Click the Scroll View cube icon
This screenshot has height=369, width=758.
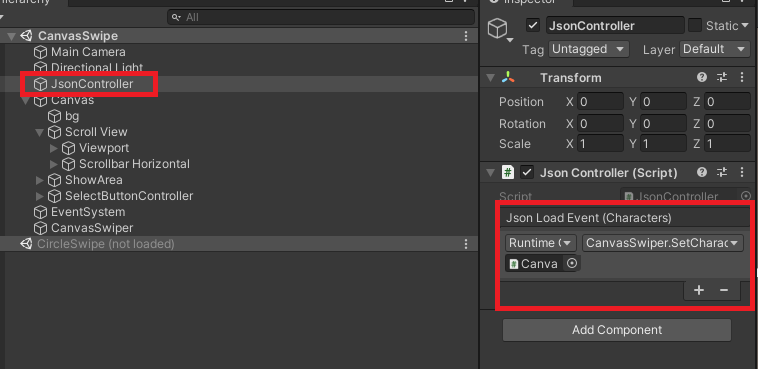pyautogui.click(x=54, y=132)
